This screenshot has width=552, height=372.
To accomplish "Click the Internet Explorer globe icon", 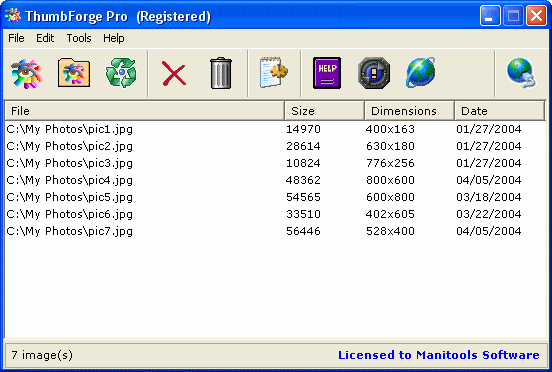I will coord(421,72).
